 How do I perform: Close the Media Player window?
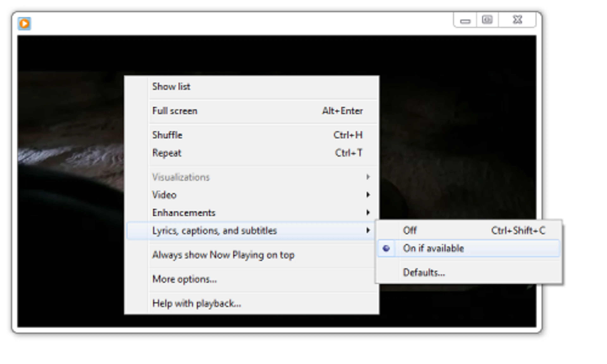[517, 20]
